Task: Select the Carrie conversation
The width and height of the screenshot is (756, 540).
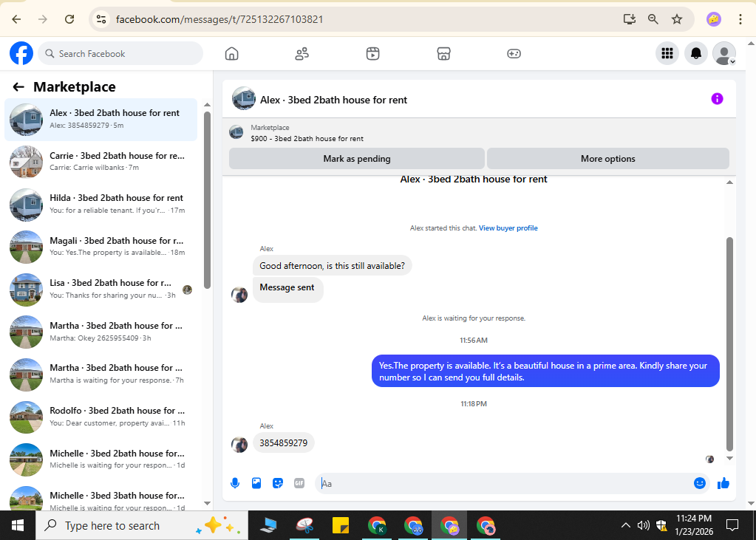Action: pyautogui.click(x=101, y=162)
